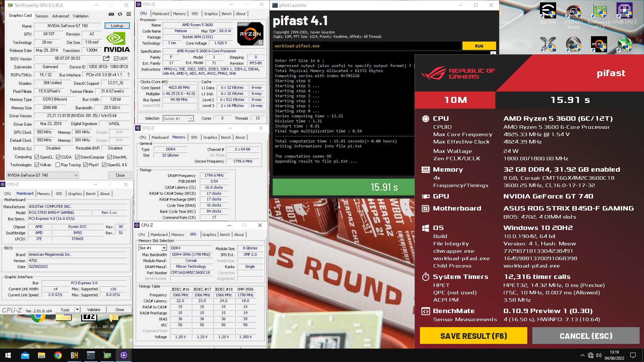Click Close button in GPU-Z window
The image size is (644, 362).
click(x=120, y=175)
